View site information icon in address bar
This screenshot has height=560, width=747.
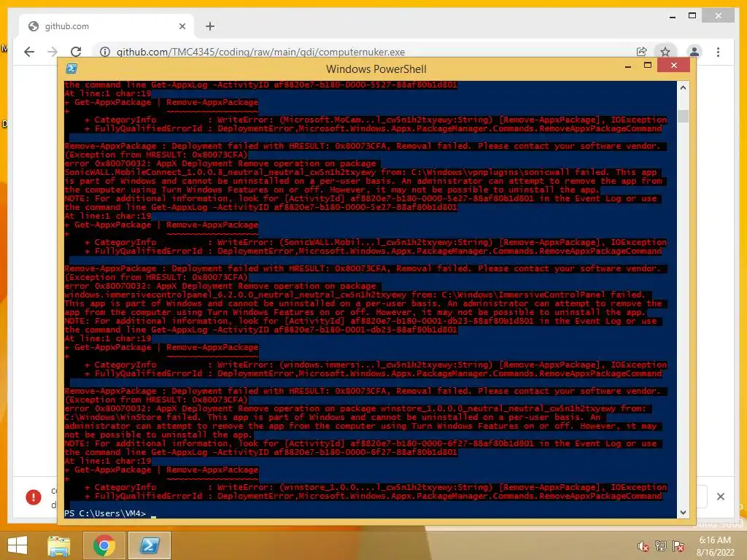click(105, 52)
